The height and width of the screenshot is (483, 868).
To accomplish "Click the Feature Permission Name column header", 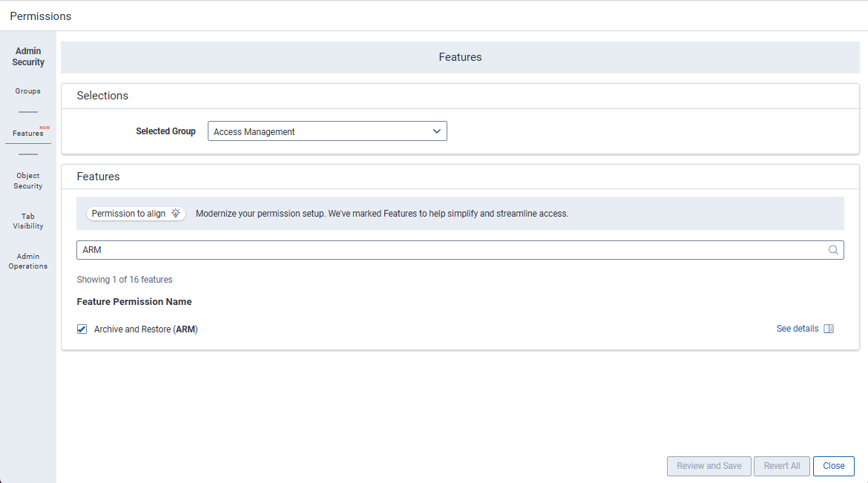I will [x=134, y=302].
